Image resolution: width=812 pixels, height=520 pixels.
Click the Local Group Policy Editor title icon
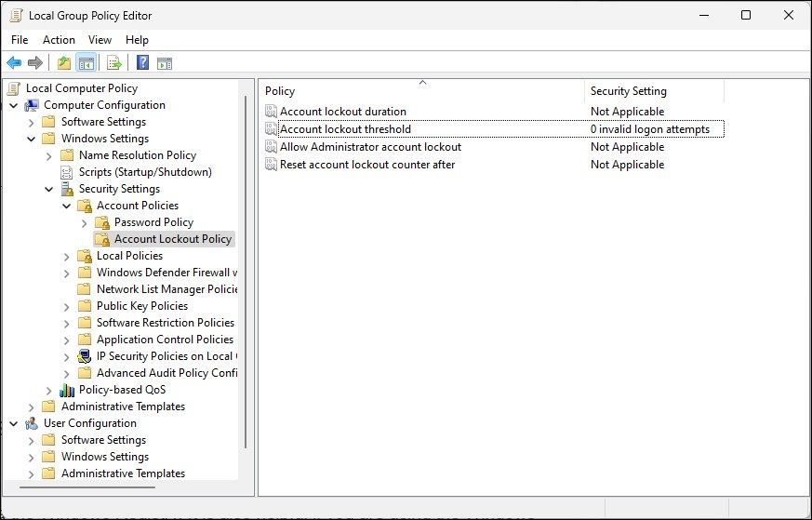click(x=16, y=16)
